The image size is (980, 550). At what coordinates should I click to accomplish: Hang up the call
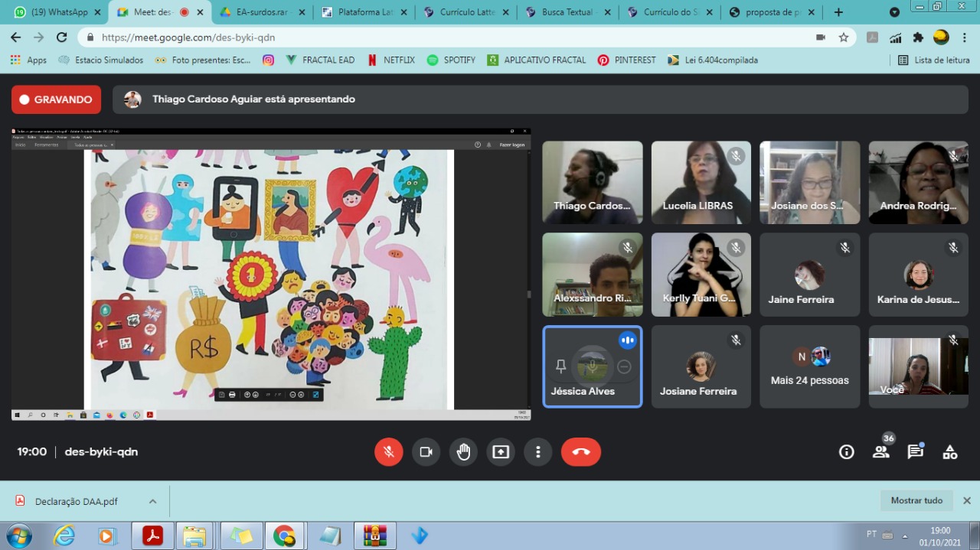coord(580,452)
